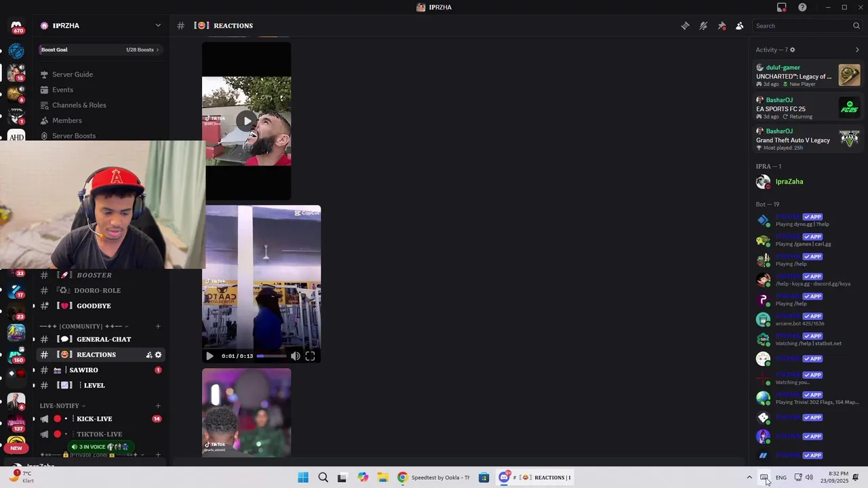Open Windows Start menu
Screen dimensions: 868x488
[303, 478]
